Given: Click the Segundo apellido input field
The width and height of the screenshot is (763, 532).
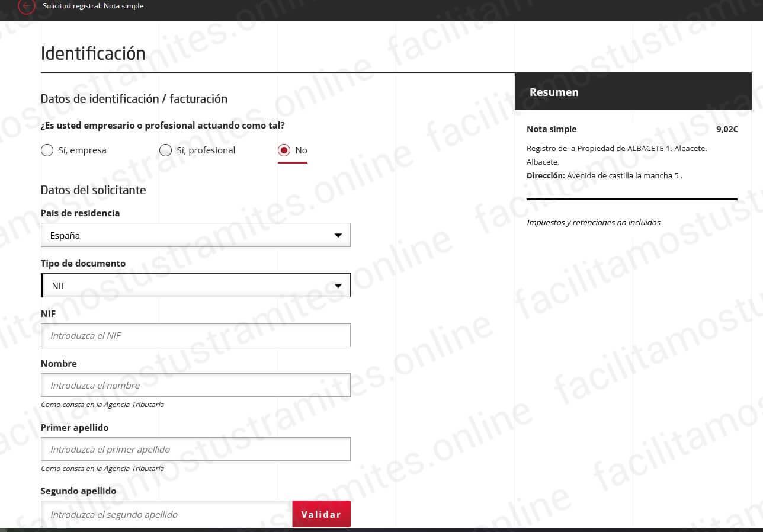Looking at the screenshot, I should tap(166, 514).
